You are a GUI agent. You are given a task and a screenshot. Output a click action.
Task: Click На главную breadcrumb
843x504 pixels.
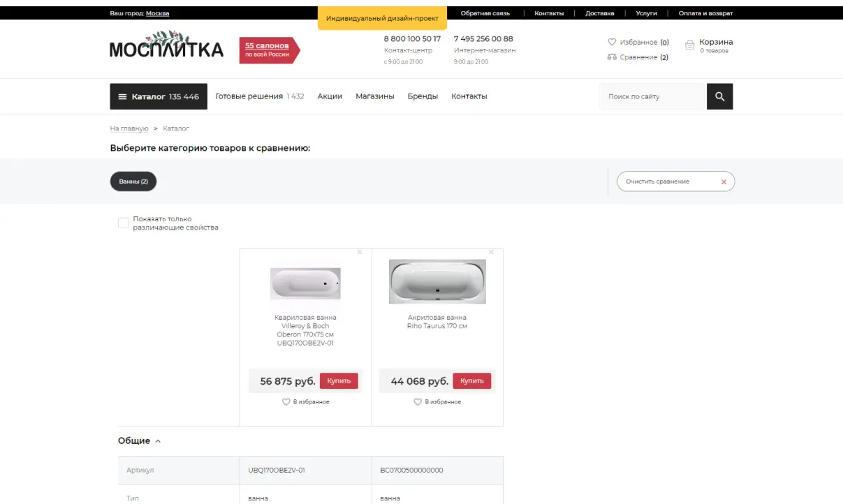pos(129,128)
